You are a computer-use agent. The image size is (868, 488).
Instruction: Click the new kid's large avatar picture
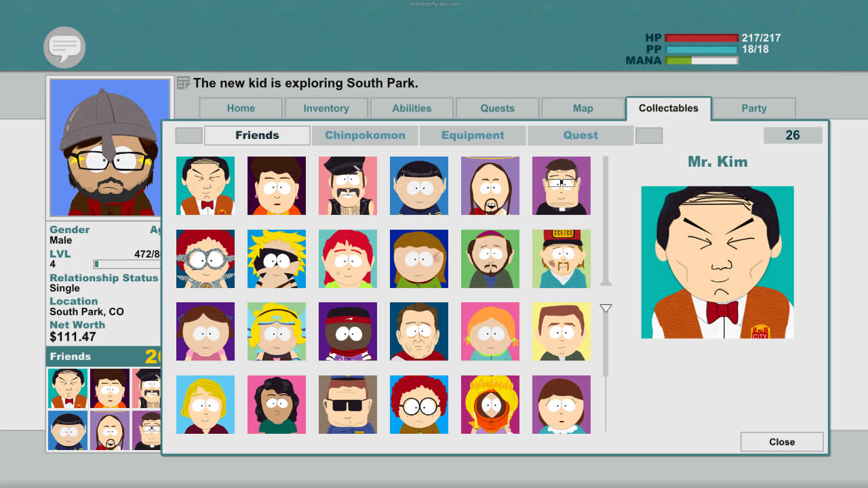point(110,147)
